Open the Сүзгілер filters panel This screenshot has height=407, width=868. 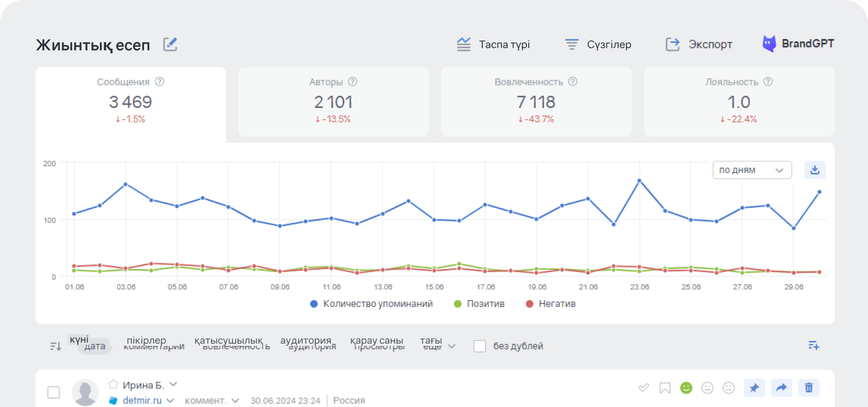(x=598, y=45)
